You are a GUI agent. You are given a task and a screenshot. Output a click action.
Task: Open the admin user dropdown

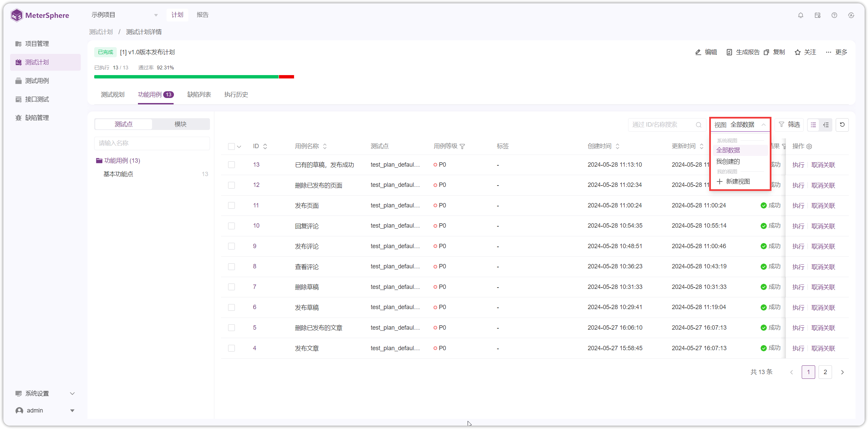(x=45, y=410)
